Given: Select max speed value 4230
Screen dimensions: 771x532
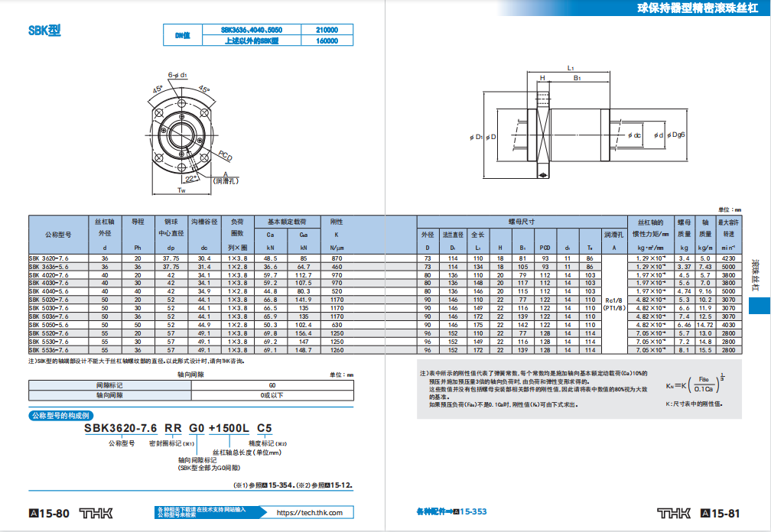Looking at the screenshot, I should (x=729, y=258).
